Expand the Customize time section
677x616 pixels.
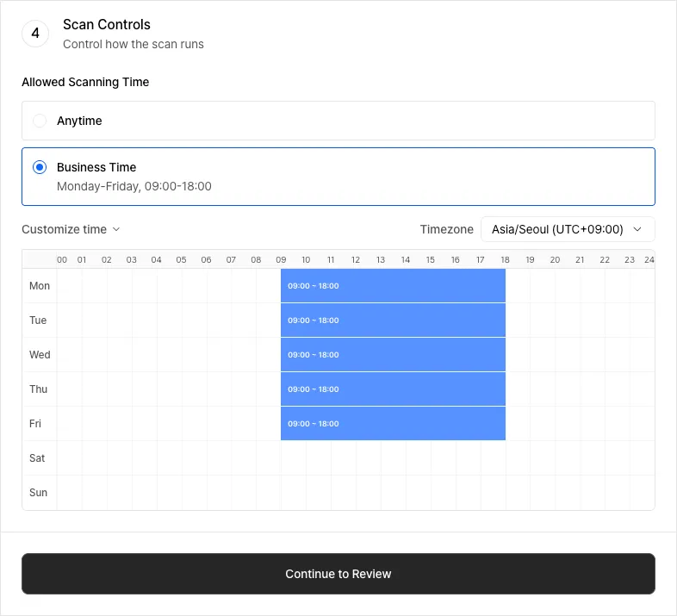(x=65, y=229)
